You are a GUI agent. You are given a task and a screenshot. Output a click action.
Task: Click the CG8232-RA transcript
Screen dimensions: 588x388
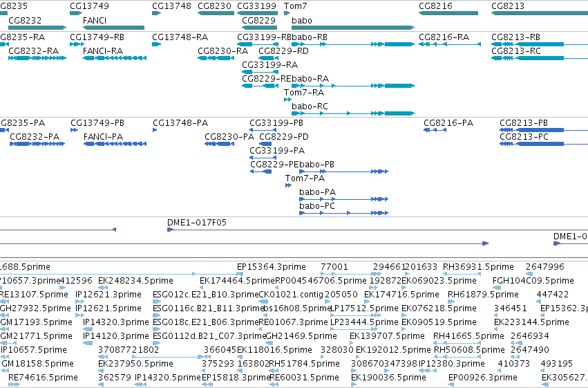coord(37,58)
